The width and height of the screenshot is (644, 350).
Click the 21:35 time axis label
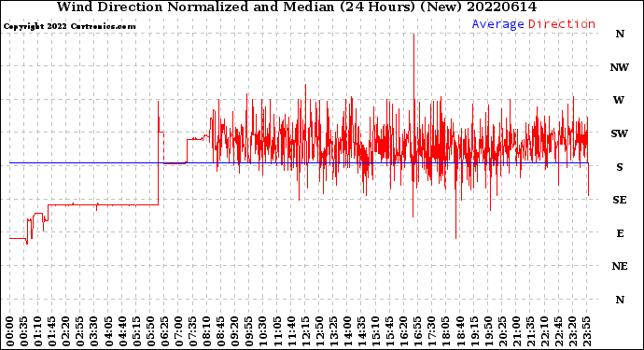(x=530, y=331)
